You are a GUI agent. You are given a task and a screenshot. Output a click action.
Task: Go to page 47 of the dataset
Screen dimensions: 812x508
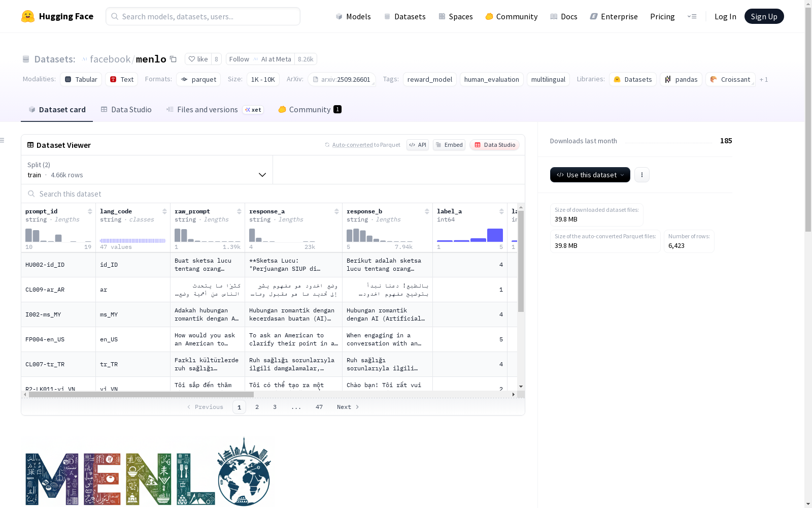(319, 407)
